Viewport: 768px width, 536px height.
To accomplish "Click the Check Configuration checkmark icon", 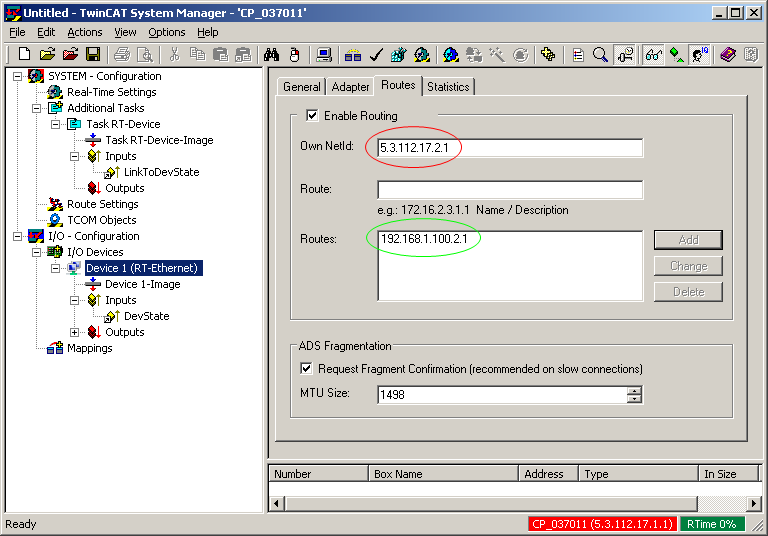I will coord(376,54).
